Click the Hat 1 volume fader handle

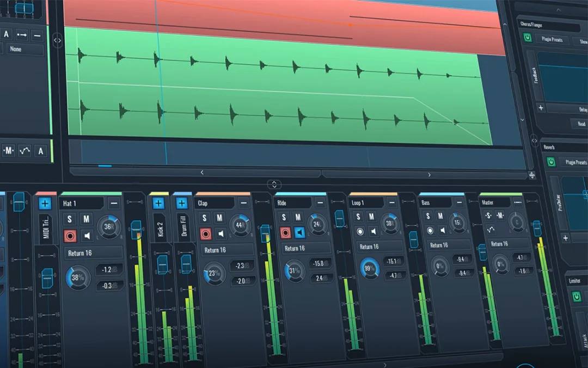pos(136,229)
